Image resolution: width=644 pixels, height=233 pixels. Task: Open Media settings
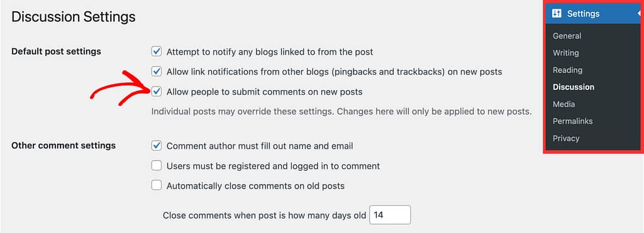coord(563,104)
